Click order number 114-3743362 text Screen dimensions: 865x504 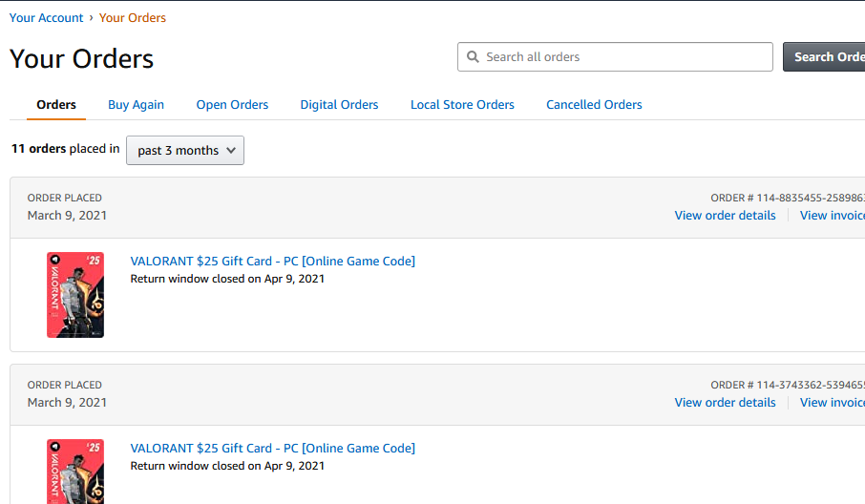pyautogui.click(x=788, y=385)
